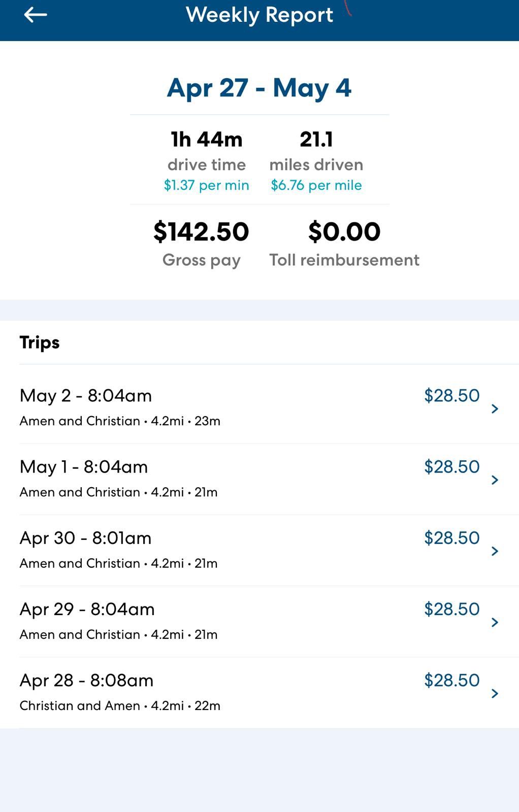Tap chevron for Apr 29 trip
This screenshot has width=519, height=812.
click(x=495, y=622)
